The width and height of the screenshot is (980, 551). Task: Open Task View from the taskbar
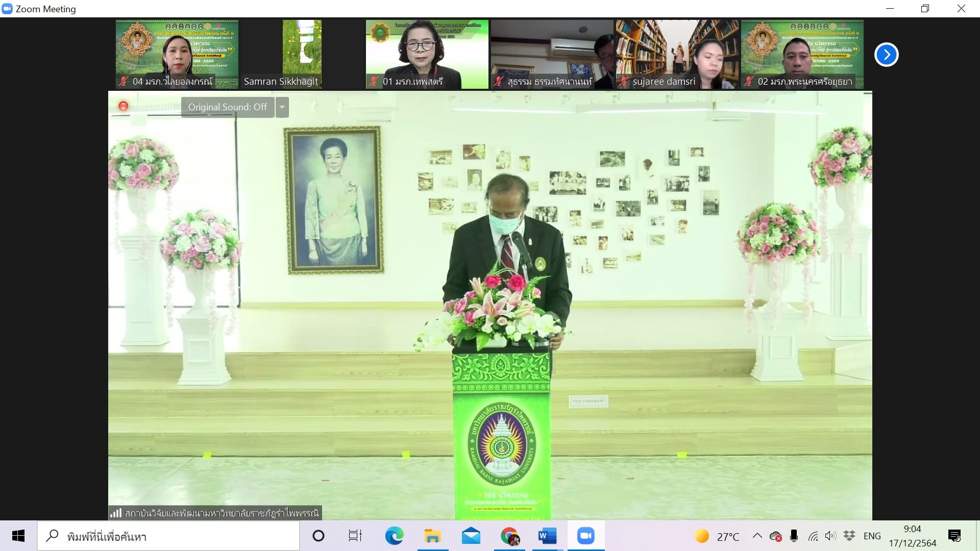(x=355, y=536)
